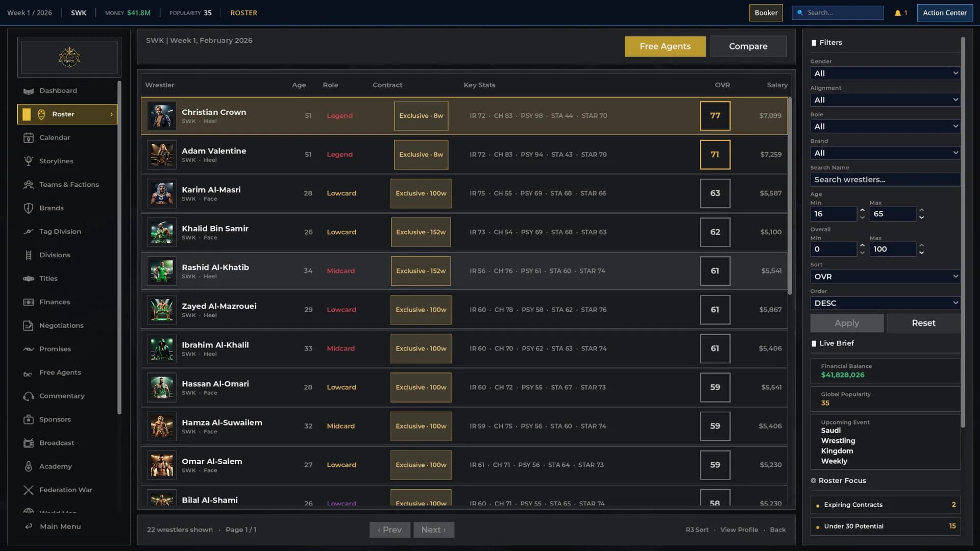Viewport: 980px width, 551px height.
Task: Increase the Age Min stepper value
Action: pos(862,210)
